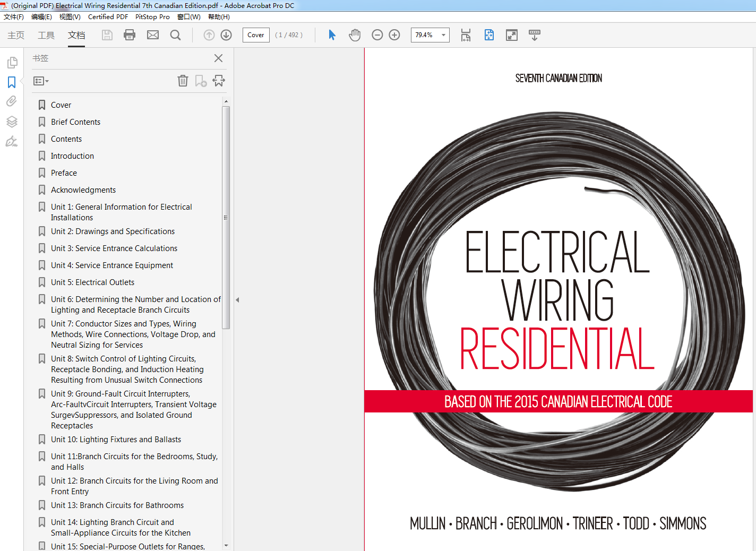756x551 pixels.
Task: Open Unit 11 Bedrooms, Study bookmark
Action: pyautogui.click(x=134, y=462)
